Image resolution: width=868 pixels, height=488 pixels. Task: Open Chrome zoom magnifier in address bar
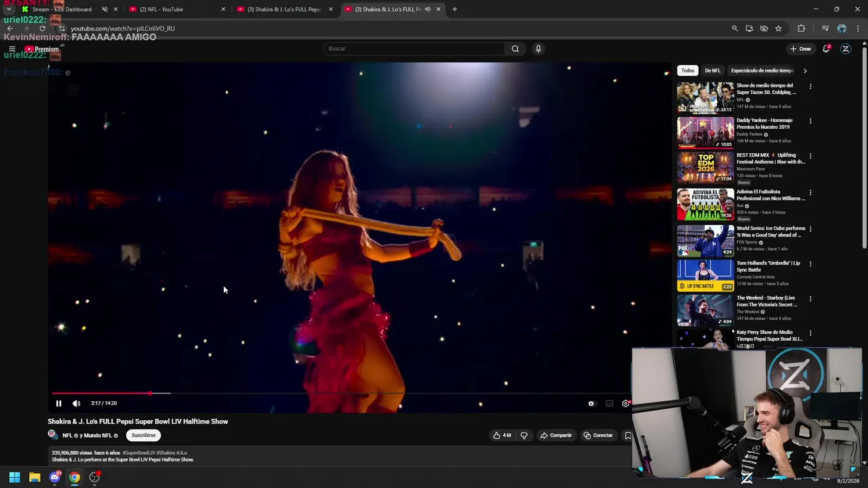tap(734, 28)
